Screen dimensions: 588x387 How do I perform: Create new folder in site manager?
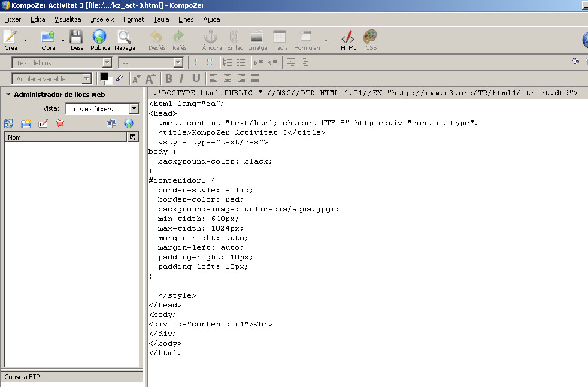[26, 123]
